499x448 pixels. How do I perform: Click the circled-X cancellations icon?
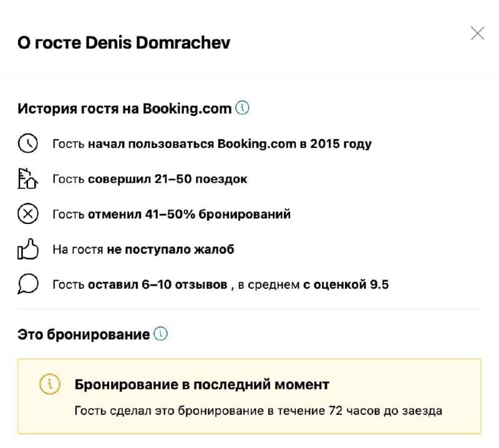pos(27,213)
